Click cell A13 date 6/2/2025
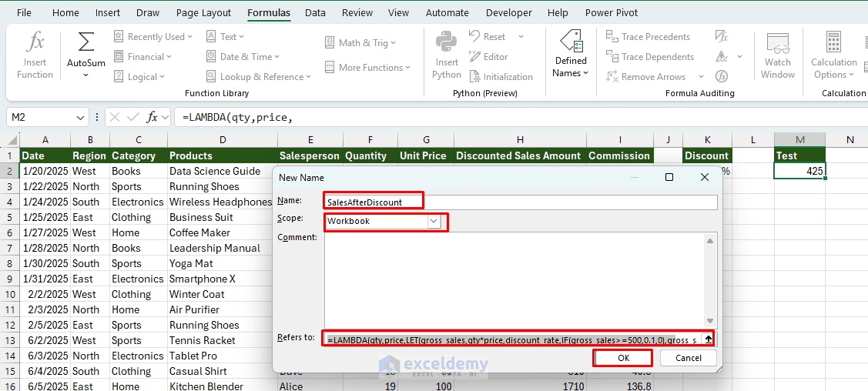Image resolution: width=868 pixels, height=391 pixels. [45, 340]
